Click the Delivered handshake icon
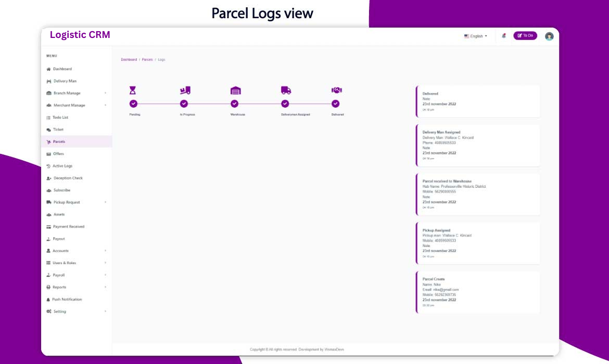609x364 pixels. [336, 90]
